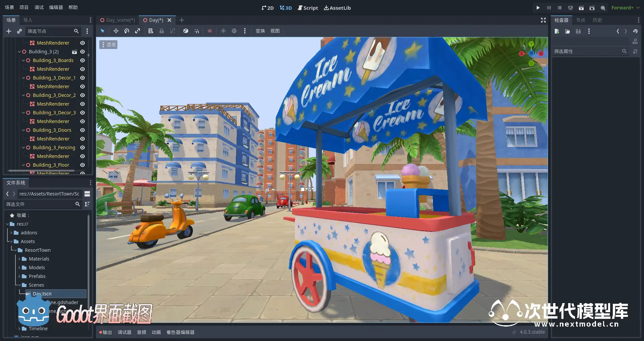Run the project with the play button
This screenshot has width=644, height=341.
[538, 8]
